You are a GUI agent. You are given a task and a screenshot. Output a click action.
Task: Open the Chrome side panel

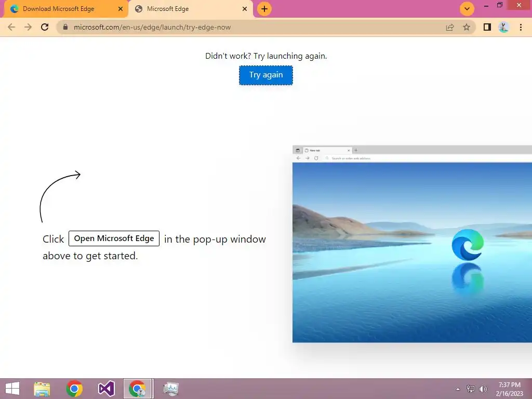(x=487, y=27)
